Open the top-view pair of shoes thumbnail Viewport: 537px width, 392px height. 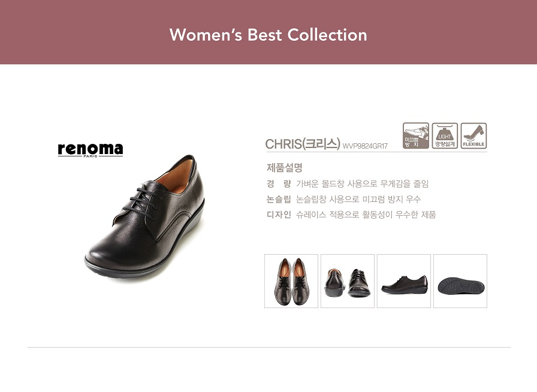[291, 281]
